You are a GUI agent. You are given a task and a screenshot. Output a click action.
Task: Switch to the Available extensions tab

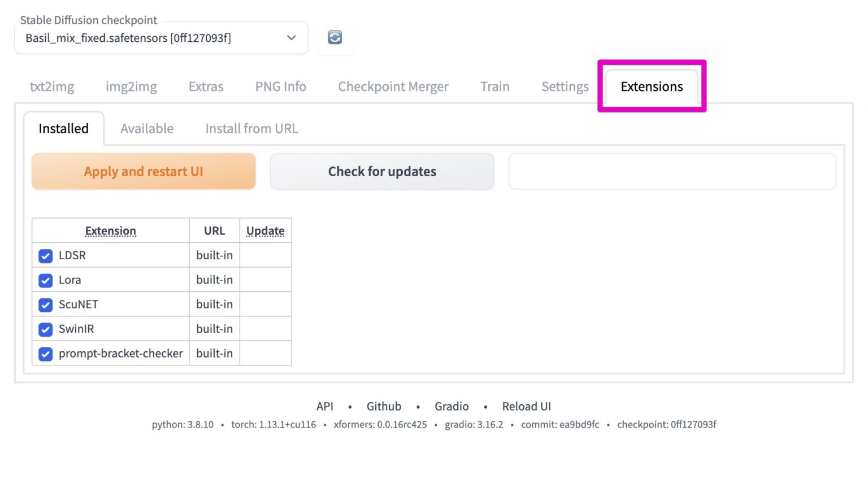pos(146,128)
